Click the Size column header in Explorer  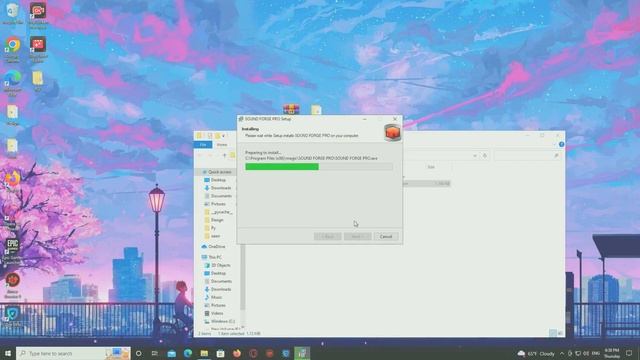tap(431, 167)
